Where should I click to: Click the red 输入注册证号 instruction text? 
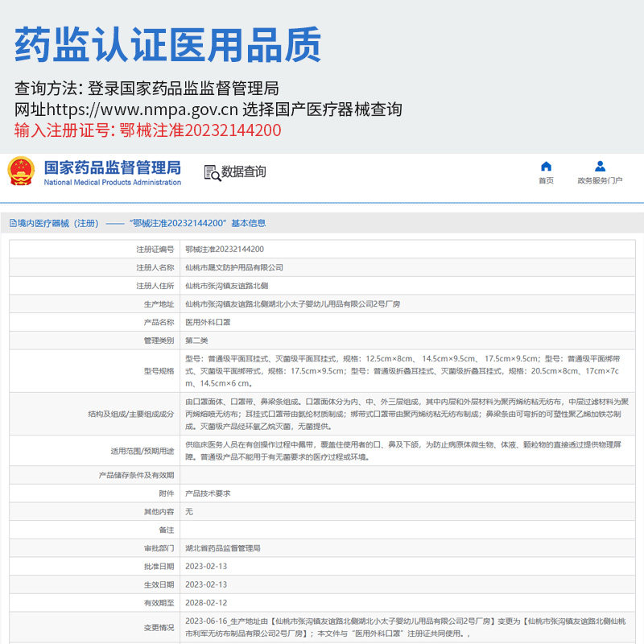coord(148,130)
